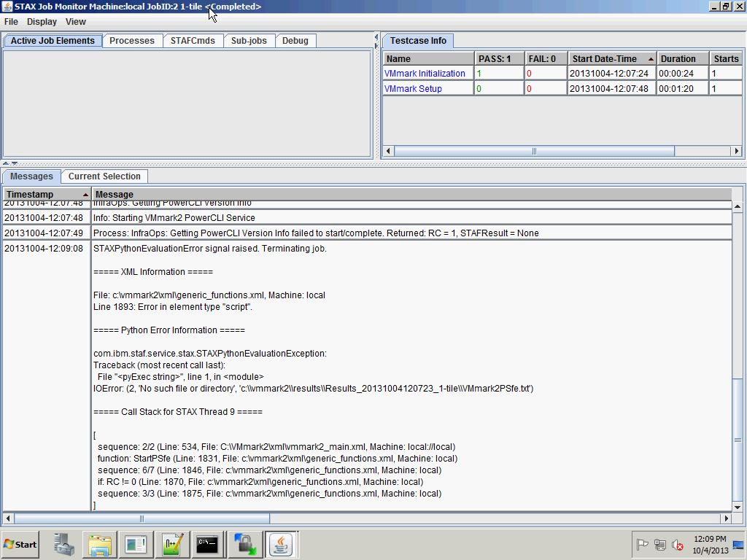Click the show desktop tray icon

tap(739, 544)
